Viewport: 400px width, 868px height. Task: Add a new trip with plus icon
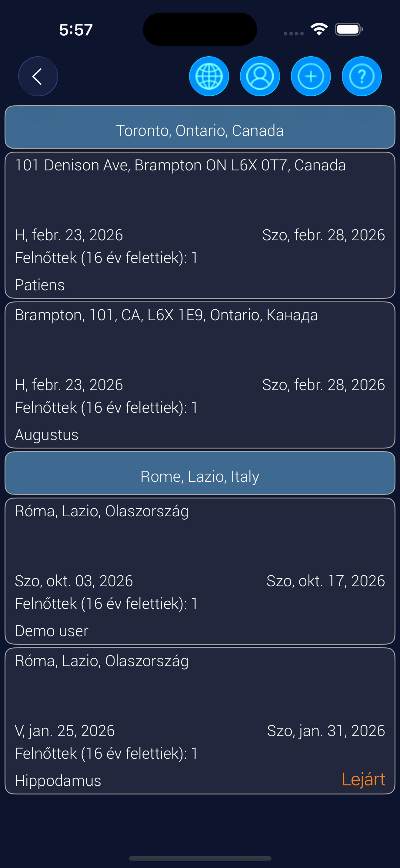(x=311, y=77)
